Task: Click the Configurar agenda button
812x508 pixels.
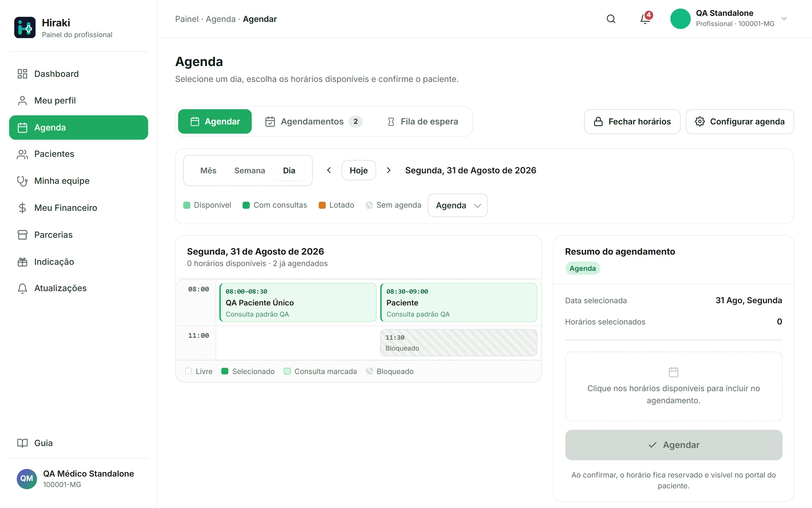Action: point(740,121)
